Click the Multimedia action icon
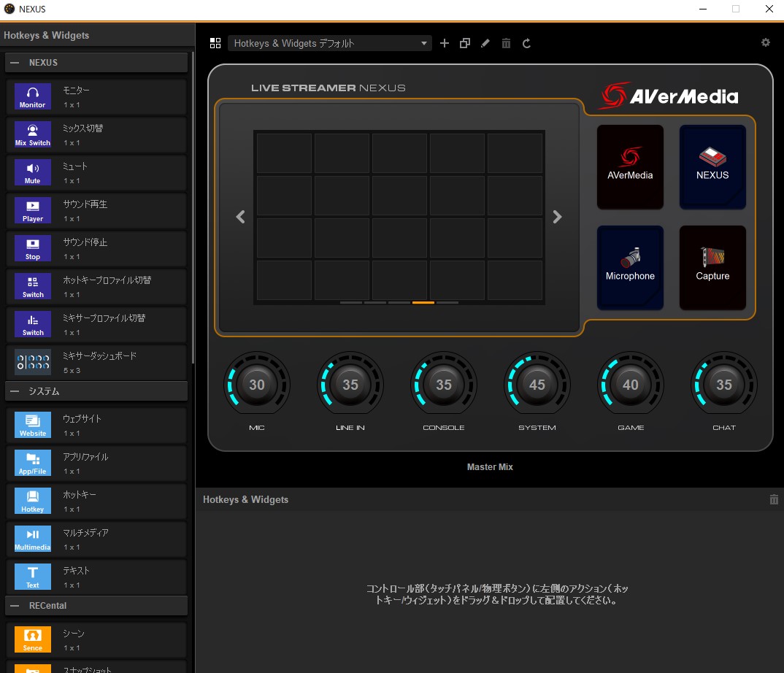 (x=33, y=539)
